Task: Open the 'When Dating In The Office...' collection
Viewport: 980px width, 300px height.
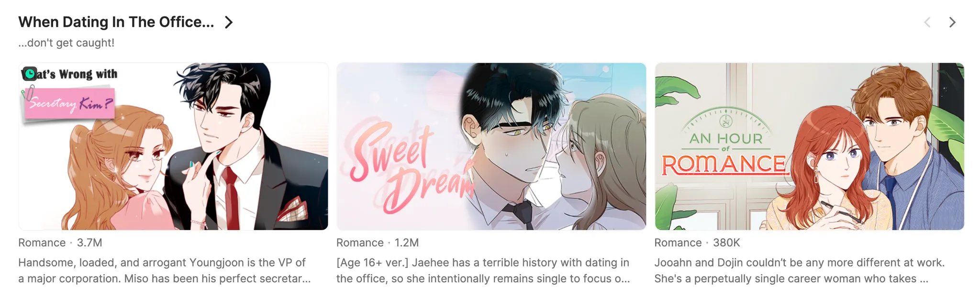Action: [x=116, y=22]
